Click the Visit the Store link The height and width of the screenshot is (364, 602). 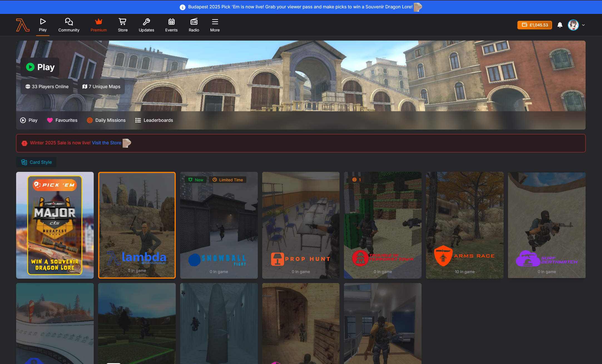[106, 143]
